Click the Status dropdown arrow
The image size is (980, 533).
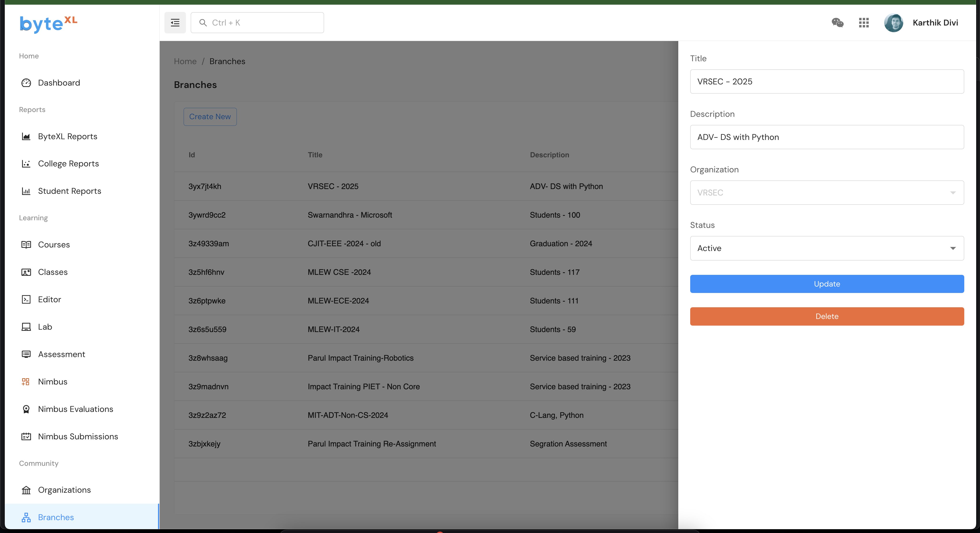coord(953,248)
